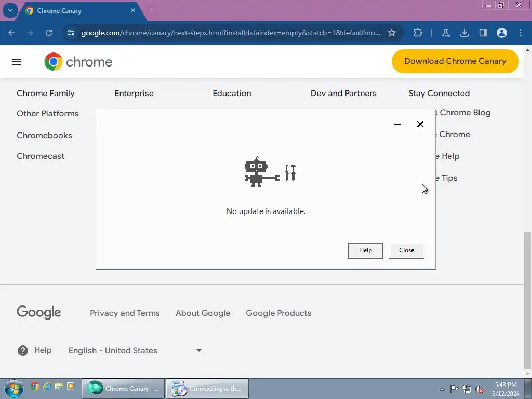Click the page vertical scrollbar thumb
The image size is (532, 399).
pos(527,300)
